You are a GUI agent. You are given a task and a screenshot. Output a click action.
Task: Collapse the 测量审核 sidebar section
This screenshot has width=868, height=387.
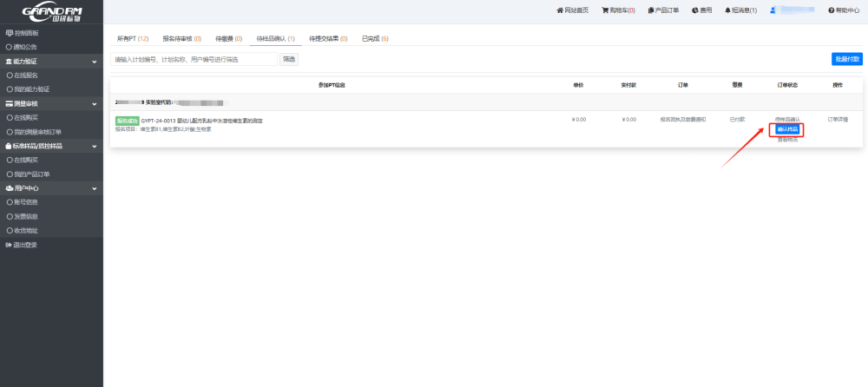[95, 103]
